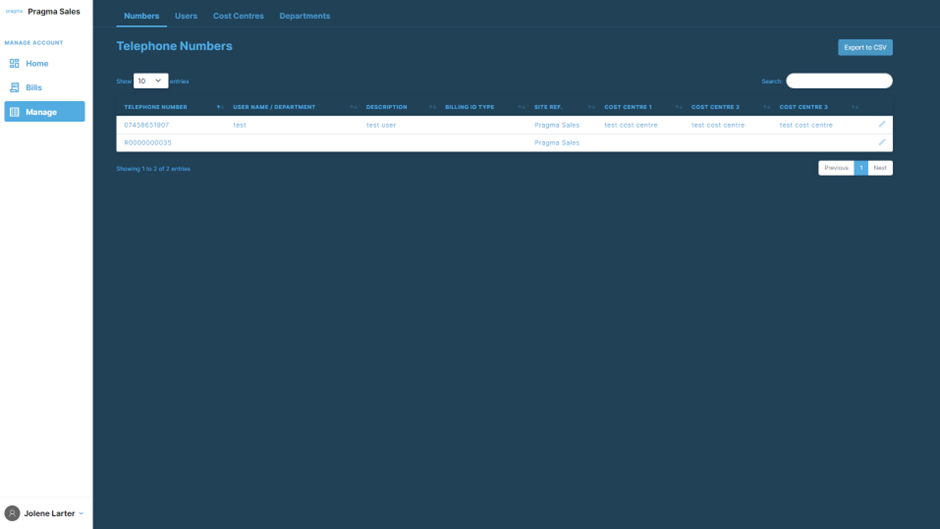Click the Home grid icon in sidebar

14,64
